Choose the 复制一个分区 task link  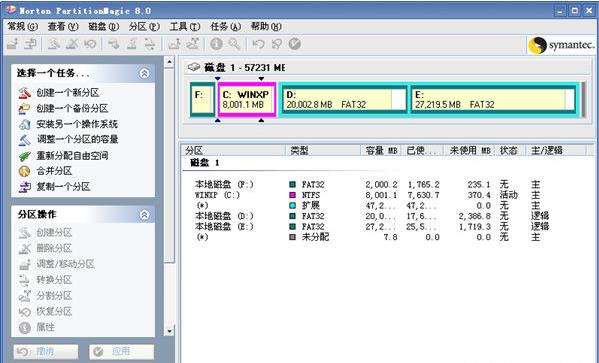tap(63, 187)
